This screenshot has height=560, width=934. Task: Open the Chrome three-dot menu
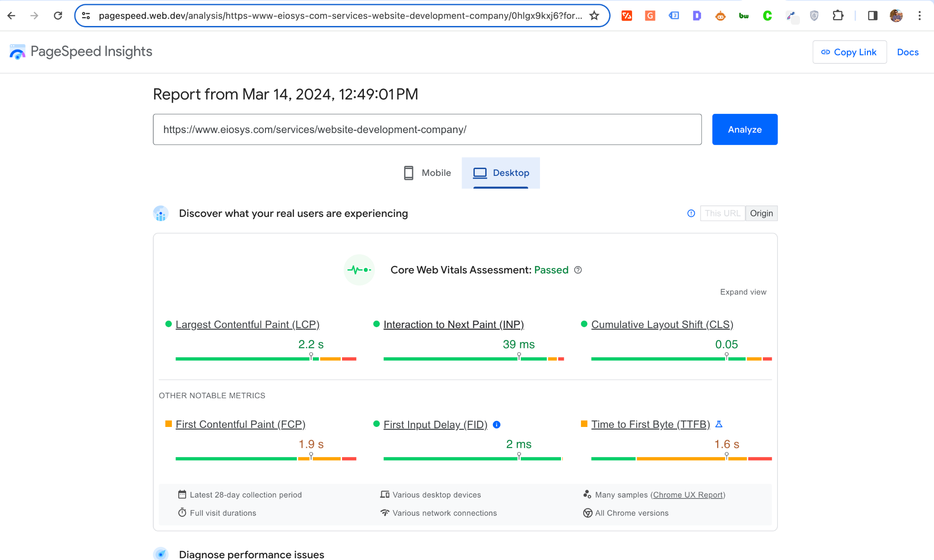point(919,16)
